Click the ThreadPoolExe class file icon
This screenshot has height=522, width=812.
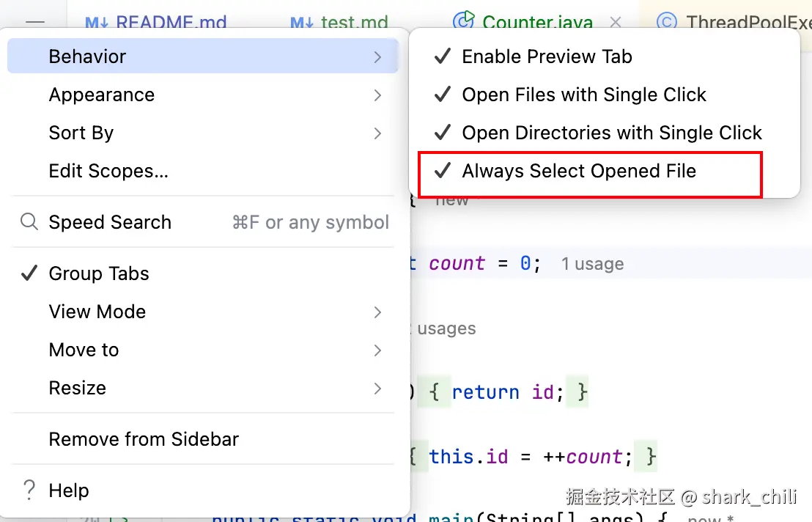666,22
